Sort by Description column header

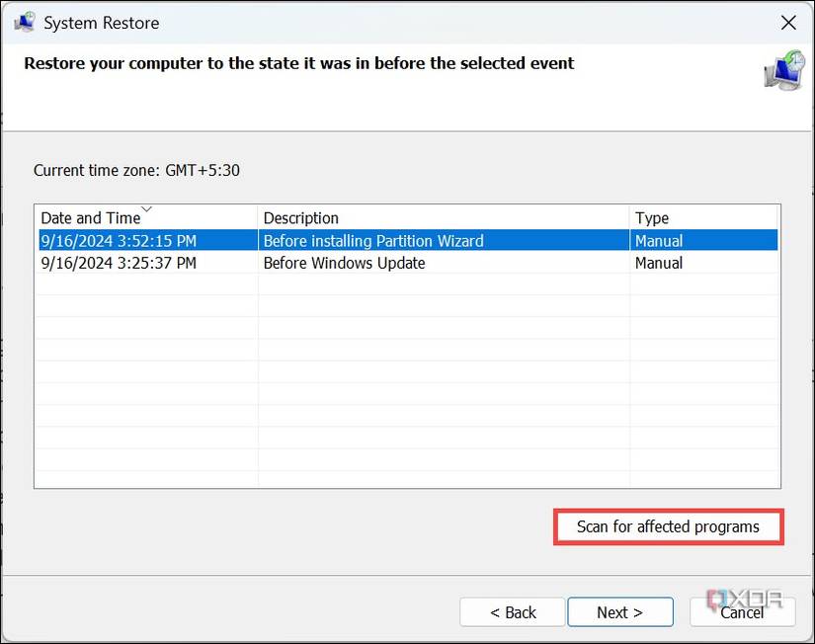(x=444, y=217)
